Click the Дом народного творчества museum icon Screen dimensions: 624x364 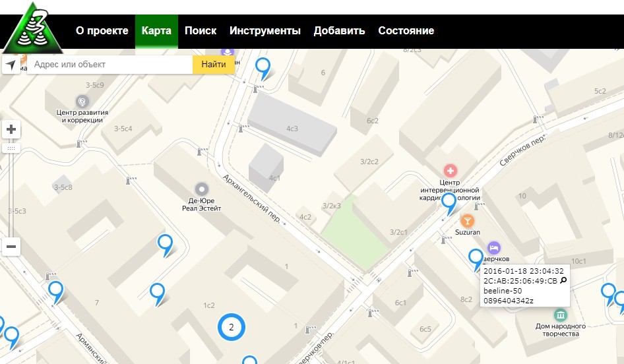pyautogui.click(x=560, y=315)
